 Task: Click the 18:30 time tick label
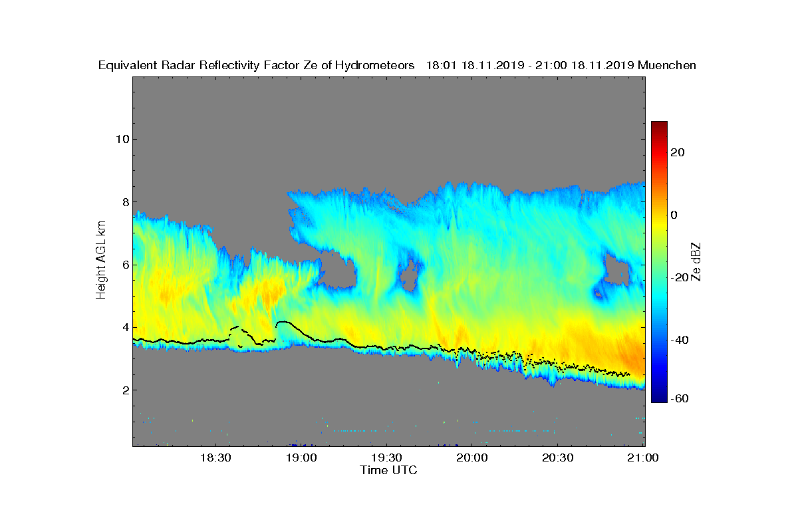click(x=215, y=458)
